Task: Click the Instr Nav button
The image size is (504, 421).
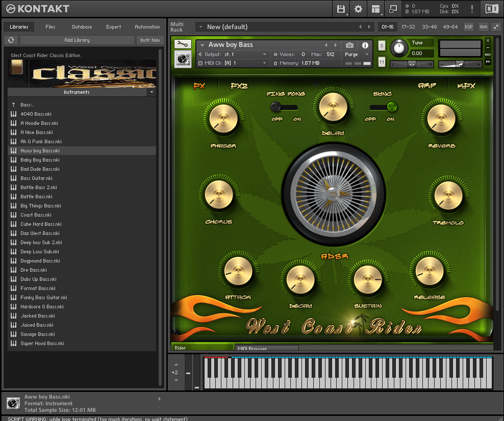Action: pyautogui.click(x=150, y=40)
